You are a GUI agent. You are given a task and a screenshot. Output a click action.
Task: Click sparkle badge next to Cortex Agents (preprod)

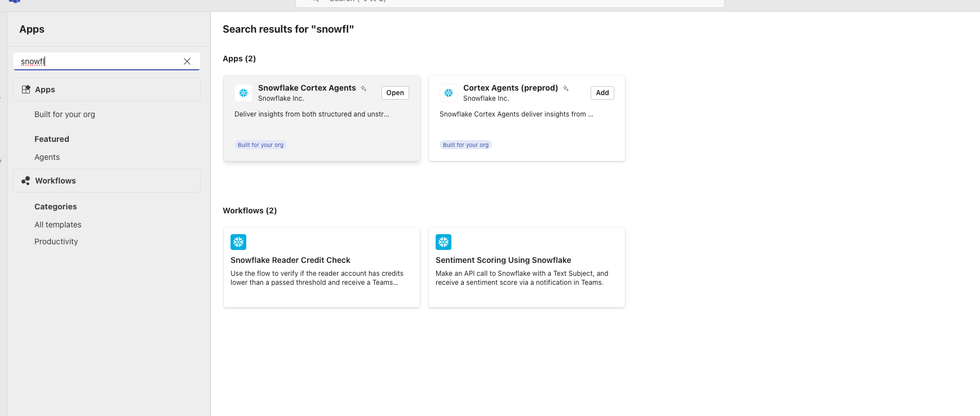pos(566,88)
